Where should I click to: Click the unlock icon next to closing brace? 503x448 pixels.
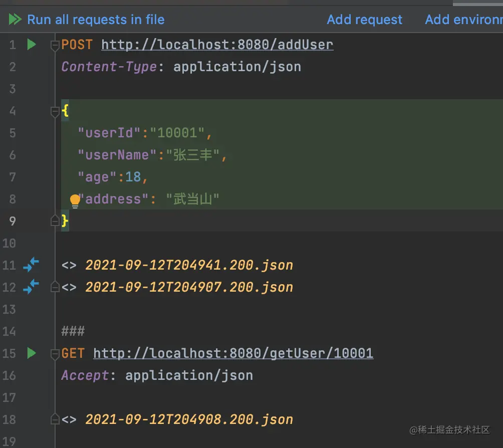tap(55, 220)
